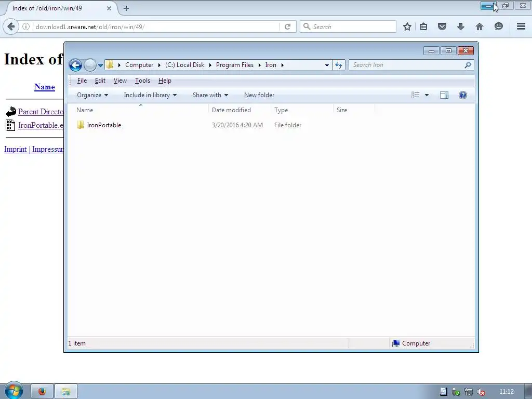Expand the arrow after Local Disk breadcrumb
This screenshot has width=532, height=399.
[x=210, y=65]
